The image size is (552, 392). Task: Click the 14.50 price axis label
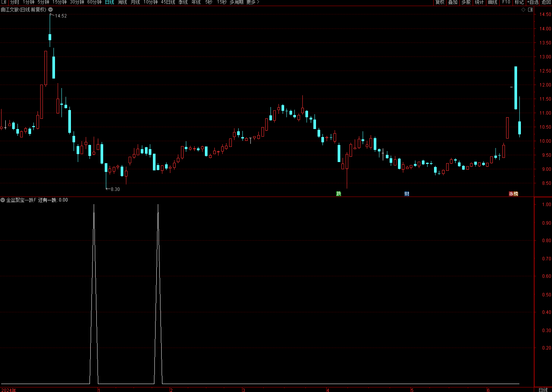coord(546,14)
